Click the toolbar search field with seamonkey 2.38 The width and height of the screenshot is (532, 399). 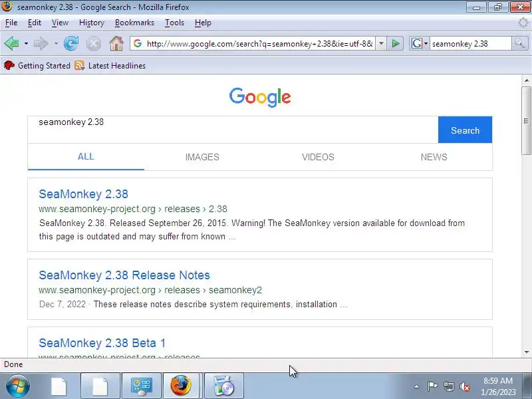470,44
